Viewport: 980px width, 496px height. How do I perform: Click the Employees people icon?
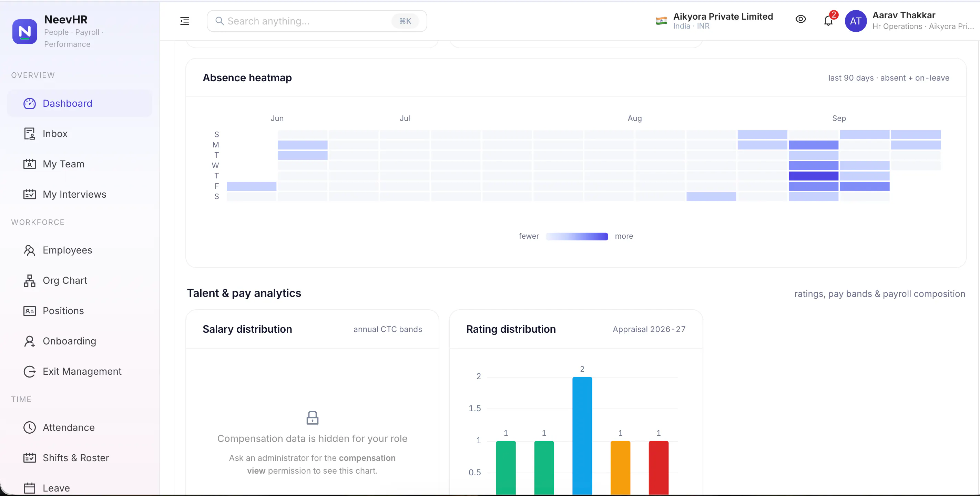click(30, 250)
